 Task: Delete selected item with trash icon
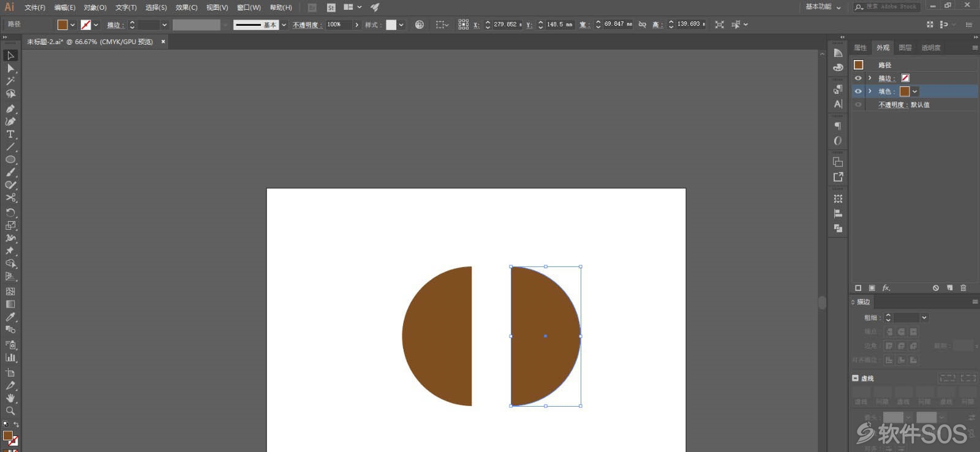click(x=963, y=288)
